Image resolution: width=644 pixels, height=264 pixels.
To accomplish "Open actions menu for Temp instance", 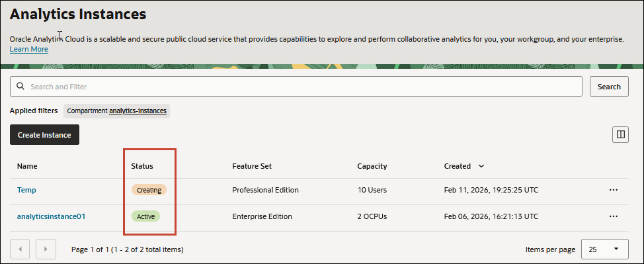I will pyautogui.click(x=614, y=190).
